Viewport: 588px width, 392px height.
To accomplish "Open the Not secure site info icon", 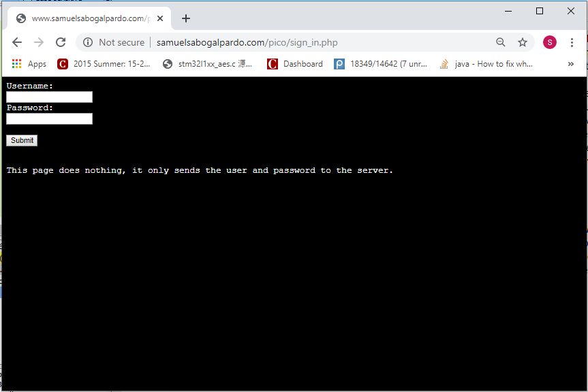I will click(88, 42).
